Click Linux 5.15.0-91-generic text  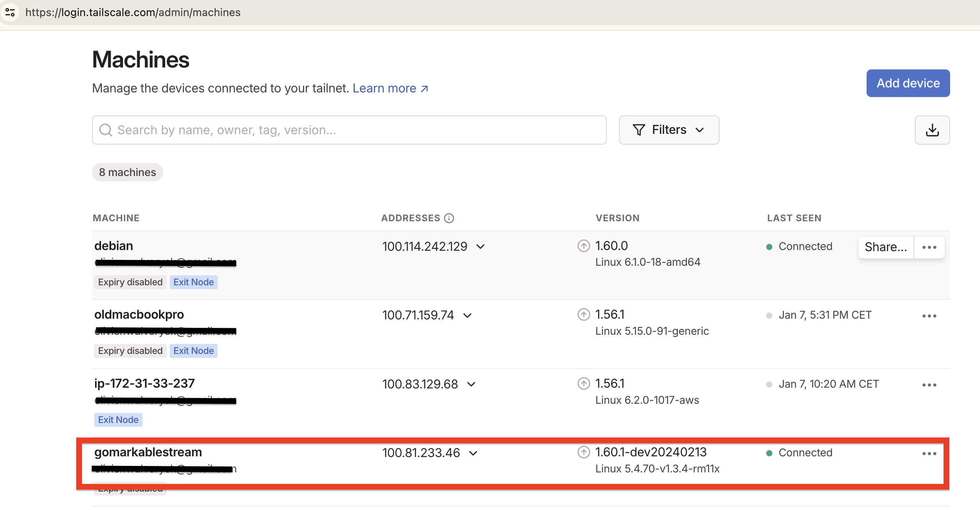tap(652, 331)
